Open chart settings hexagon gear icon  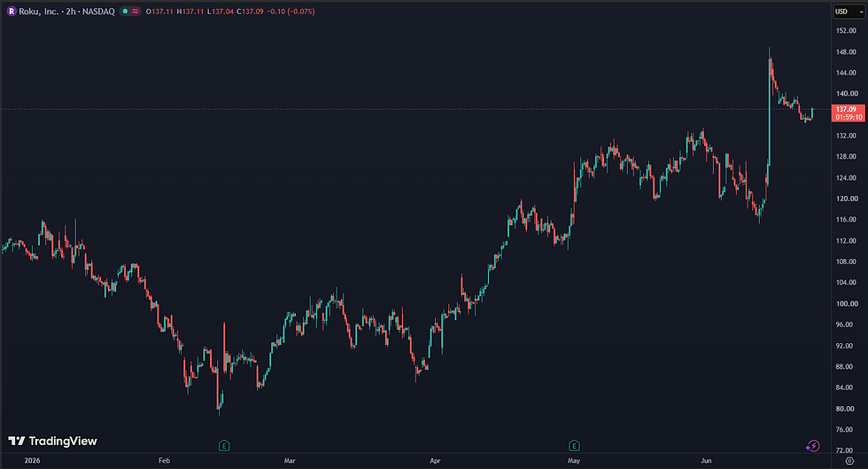point(849,461)
